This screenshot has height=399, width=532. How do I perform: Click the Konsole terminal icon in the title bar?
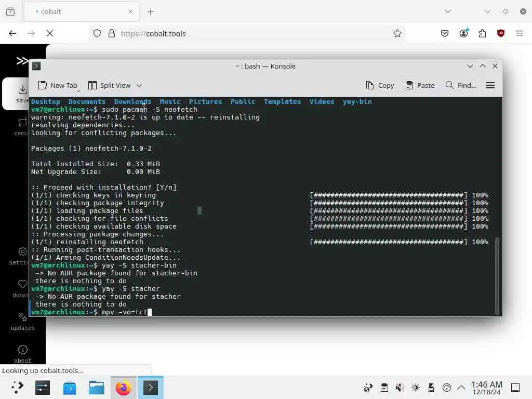click(x=36, y=66)
